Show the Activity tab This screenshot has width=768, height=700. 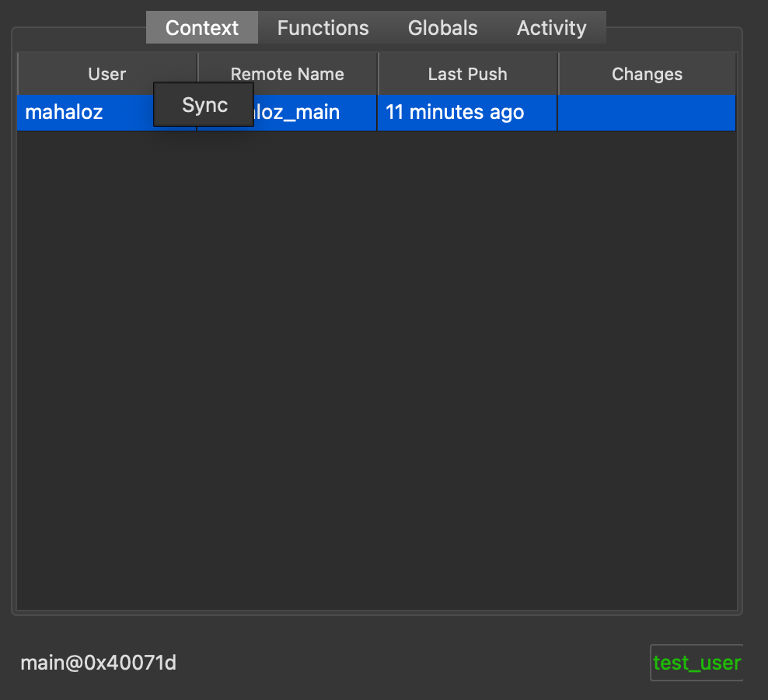[551, 28]
